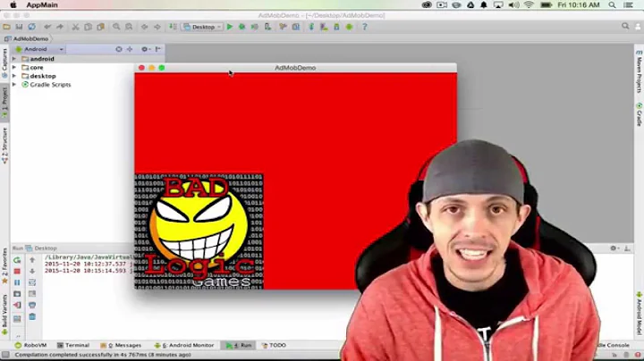The width and height of the screenshot is (644, 361).
Task: Click the Cut scissors icon
Action: pyautogui.click(x=75, y=27)
